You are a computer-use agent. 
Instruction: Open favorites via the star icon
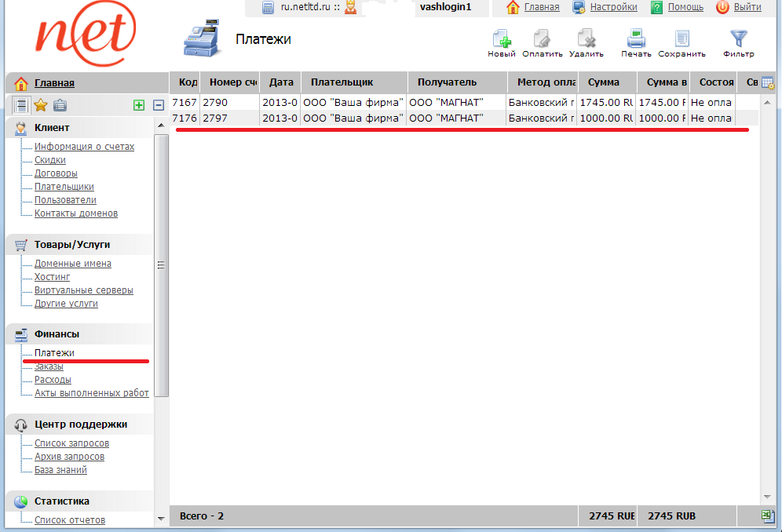point(41,105)
